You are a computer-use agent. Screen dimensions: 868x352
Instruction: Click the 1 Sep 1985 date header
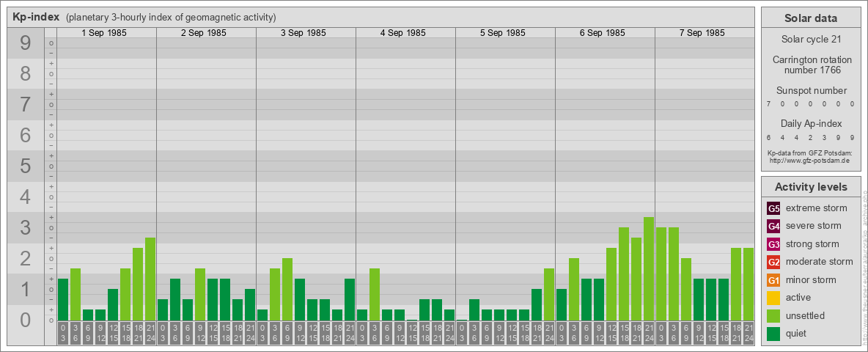pos(104,33)
